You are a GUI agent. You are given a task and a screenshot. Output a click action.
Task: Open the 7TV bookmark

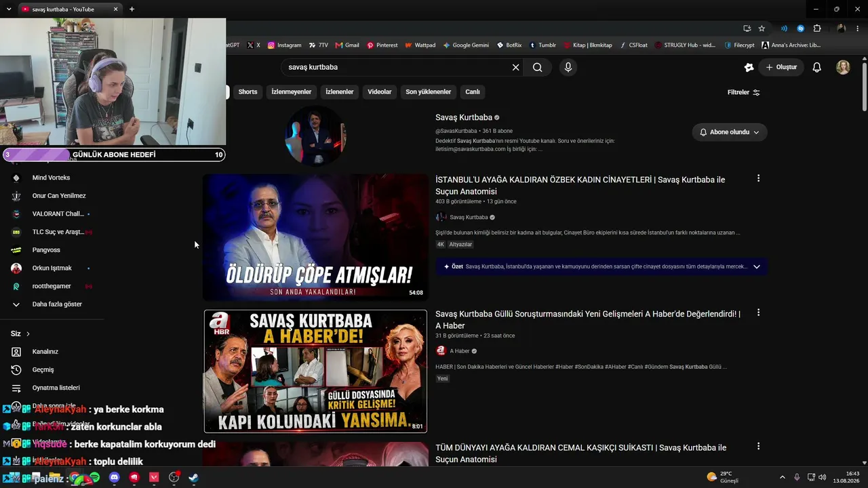pyautogui.click(x=318, y=45)
